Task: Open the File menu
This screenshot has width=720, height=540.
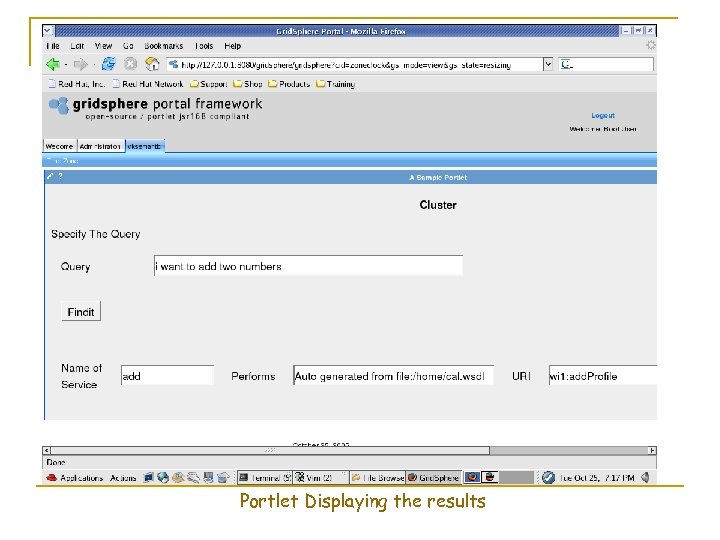Action: point(53,46)
